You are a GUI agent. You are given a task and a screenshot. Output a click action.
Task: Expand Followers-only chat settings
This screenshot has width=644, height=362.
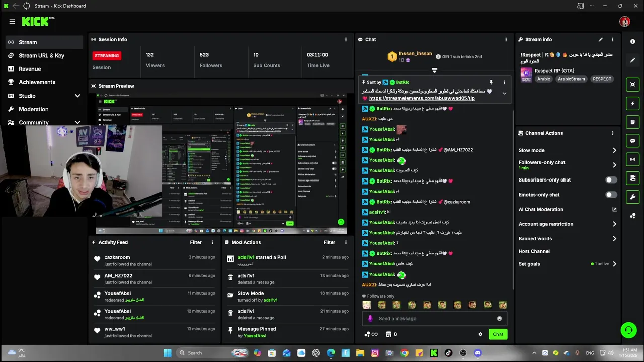point(614,165)
